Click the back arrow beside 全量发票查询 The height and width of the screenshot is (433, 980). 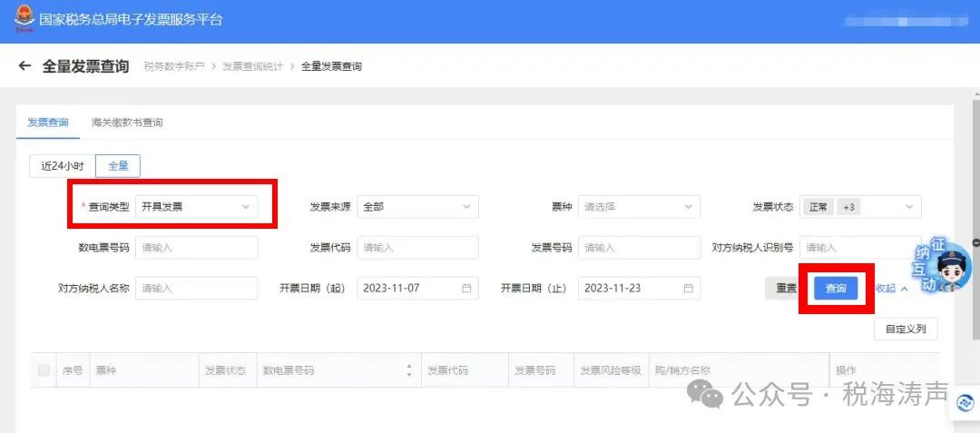24,66
